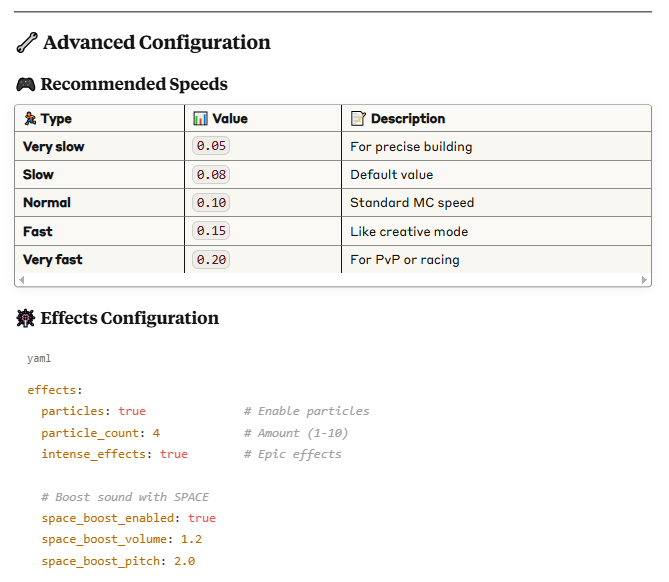Click the Advanced Configuration heading
Image resolution: width=669 pixels, height=582 pixels.
click(156, 43)
